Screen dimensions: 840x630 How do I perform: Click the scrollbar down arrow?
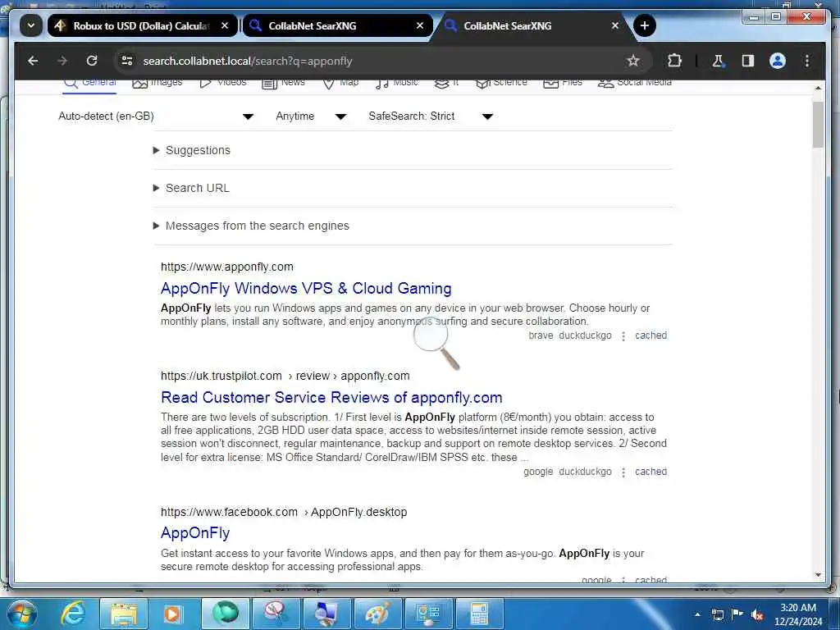(818, 575)
